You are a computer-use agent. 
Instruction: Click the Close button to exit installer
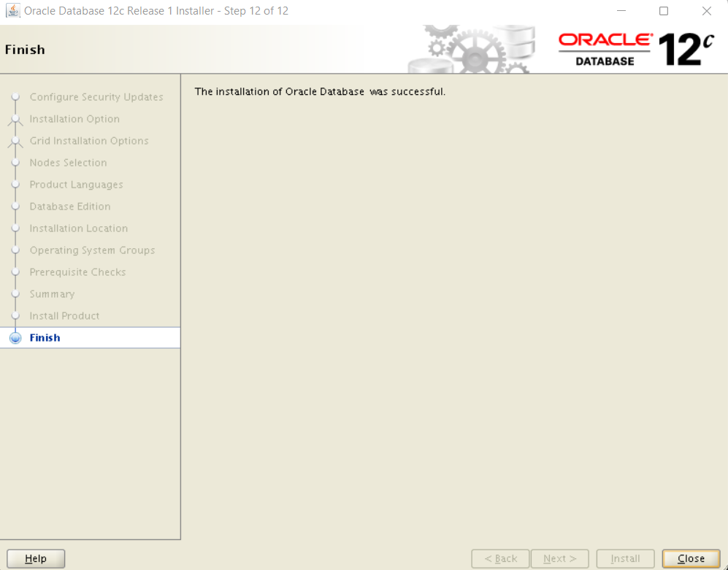[691, 558]
